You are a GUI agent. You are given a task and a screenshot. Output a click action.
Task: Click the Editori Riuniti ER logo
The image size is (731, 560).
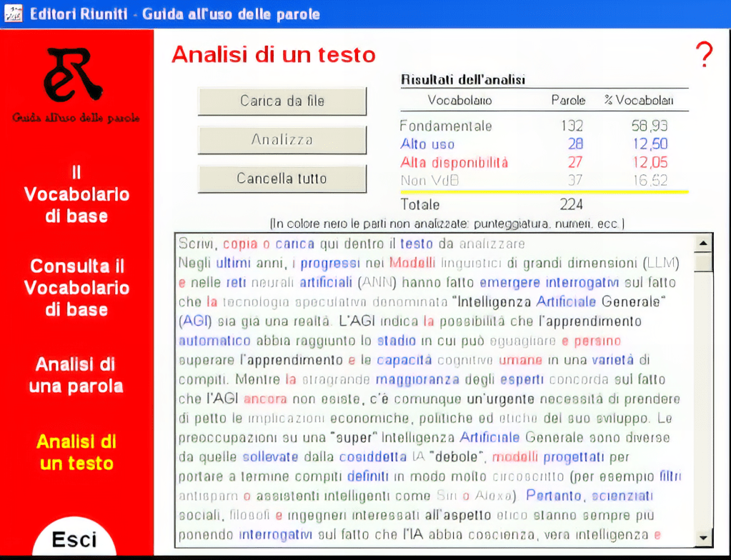click(x=76, y=75)
